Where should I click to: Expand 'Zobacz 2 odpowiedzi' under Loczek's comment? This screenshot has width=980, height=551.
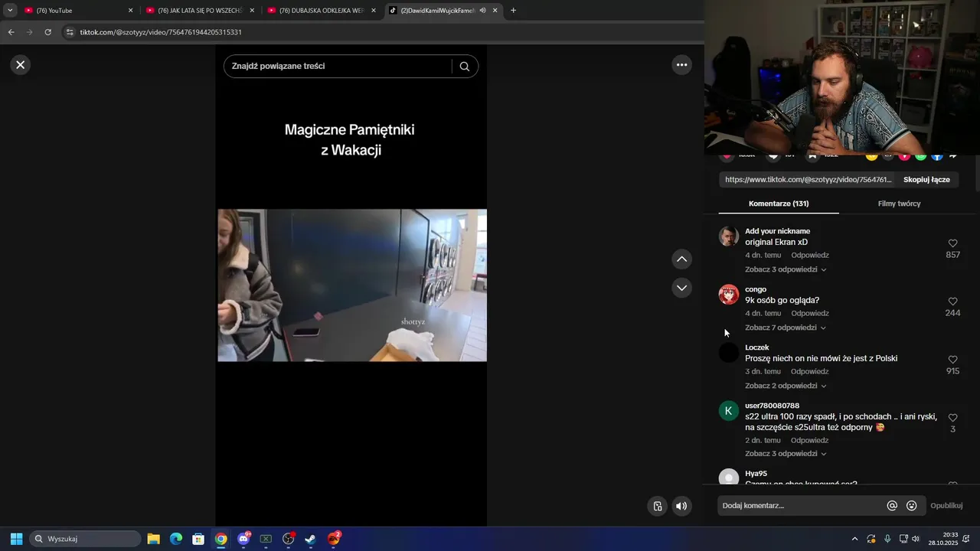pyautogui.click(x=786, y=386)
